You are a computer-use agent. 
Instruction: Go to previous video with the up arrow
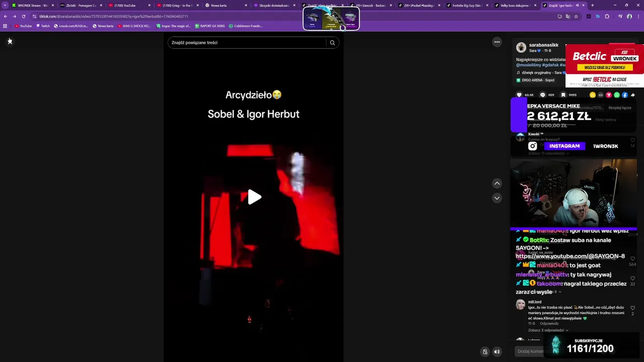pyautogui.click(x=497, y=184)
